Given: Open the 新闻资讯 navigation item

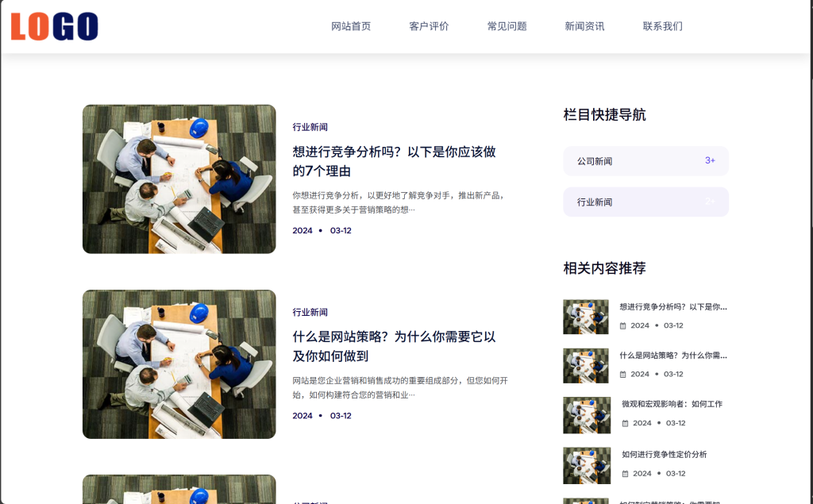Looking at the screenshot, I should [584, 25].
